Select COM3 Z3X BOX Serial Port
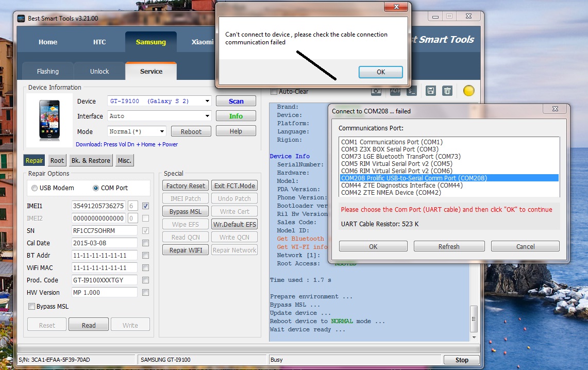588x370 pixels. (390, 149)
